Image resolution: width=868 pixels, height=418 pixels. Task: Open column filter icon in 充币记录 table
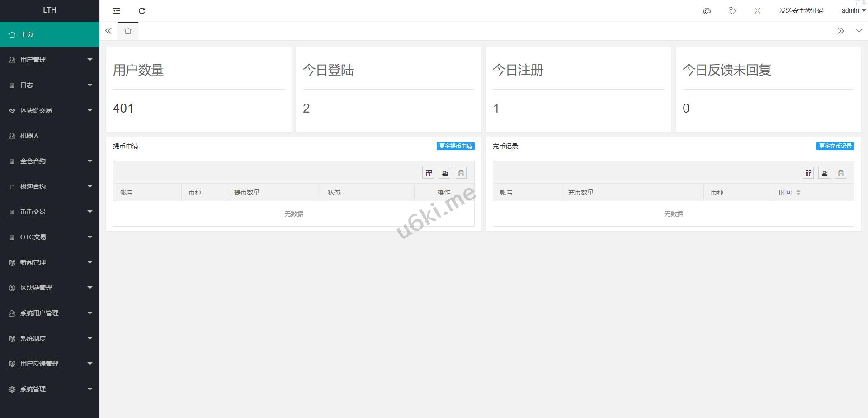click(x=808, y=173)
